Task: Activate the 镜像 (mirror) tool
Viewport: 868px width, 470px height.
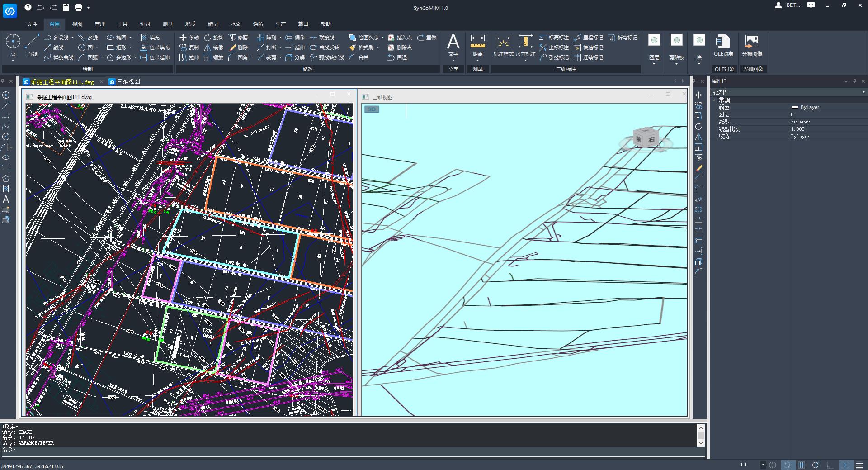Action: tap(213, 47)
